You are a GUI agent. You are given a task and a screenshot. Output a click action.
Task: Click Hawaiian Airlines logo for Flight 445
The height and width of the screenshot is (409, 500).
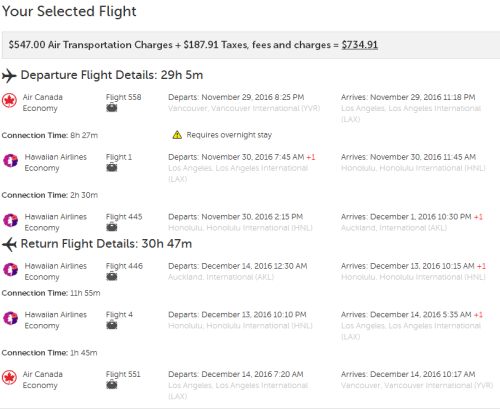pyautogui.click(x=10, y=220)
